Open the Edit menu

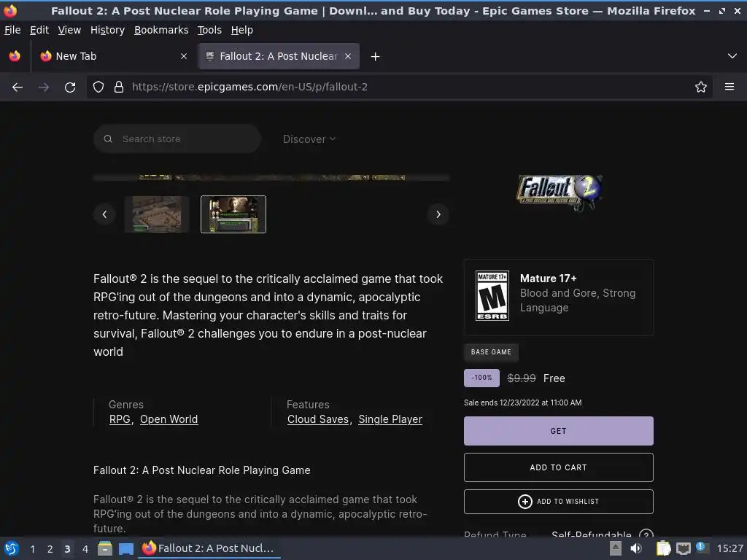click(x=39, y=30)
